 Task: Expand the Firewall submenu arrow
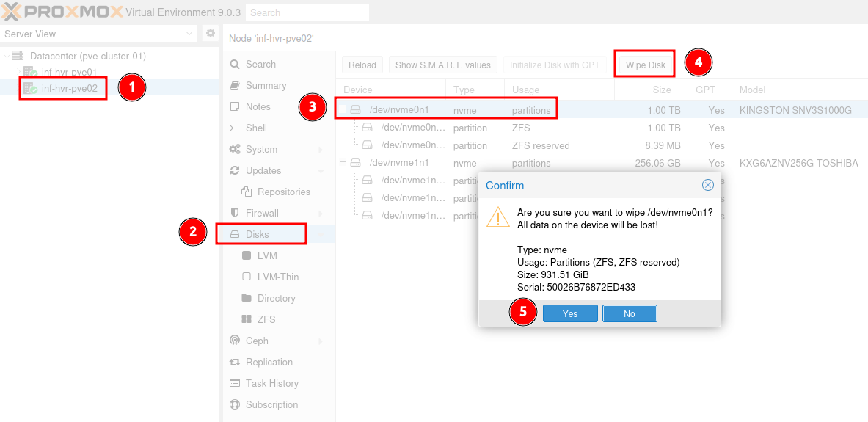(321, 214)
